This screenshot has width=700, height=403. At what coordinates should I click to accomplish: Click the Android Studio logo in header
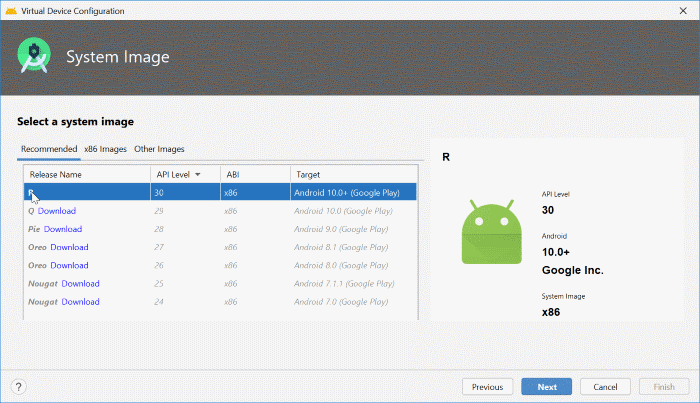pos(34,55)
